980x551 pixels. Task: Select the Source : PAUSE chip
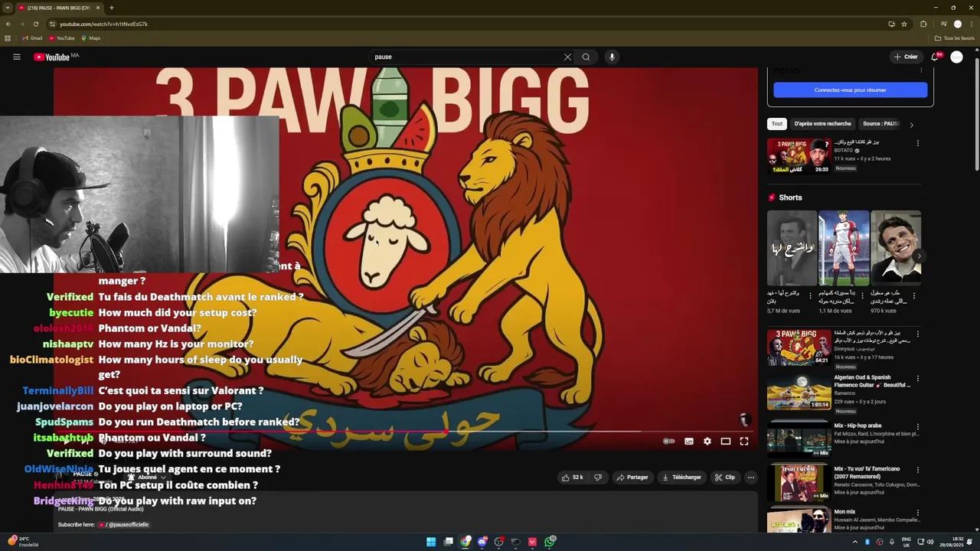click(x=881, y=124)
